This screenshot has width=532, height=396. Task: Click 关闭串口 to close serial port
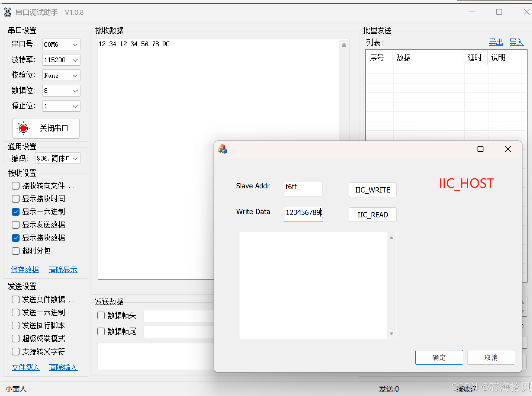point(54,128)
